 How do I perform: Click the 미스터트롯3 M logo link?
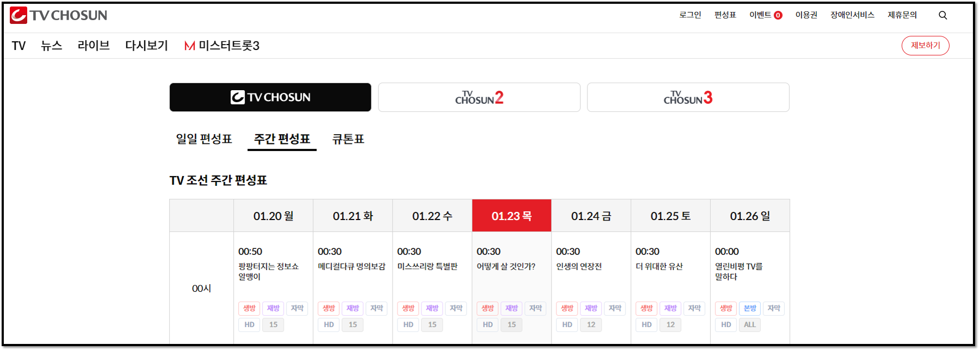pyautogui.click(x=222, y=46)
